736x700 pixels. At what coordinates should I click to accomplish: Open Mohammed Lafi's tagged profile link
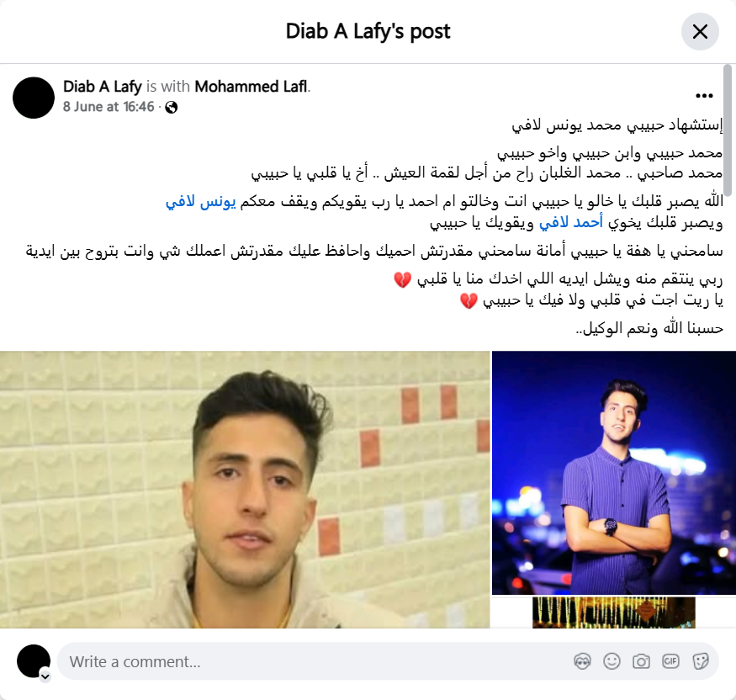252,87
